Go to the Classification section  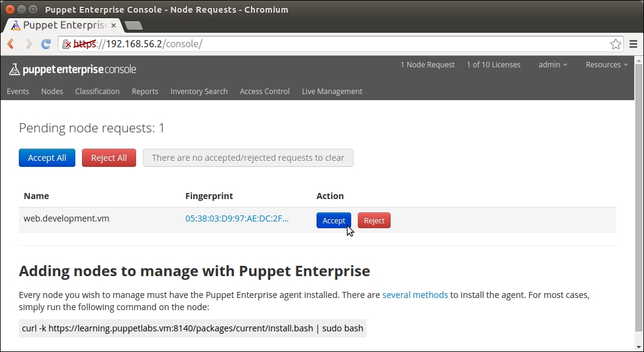point(97,91)
